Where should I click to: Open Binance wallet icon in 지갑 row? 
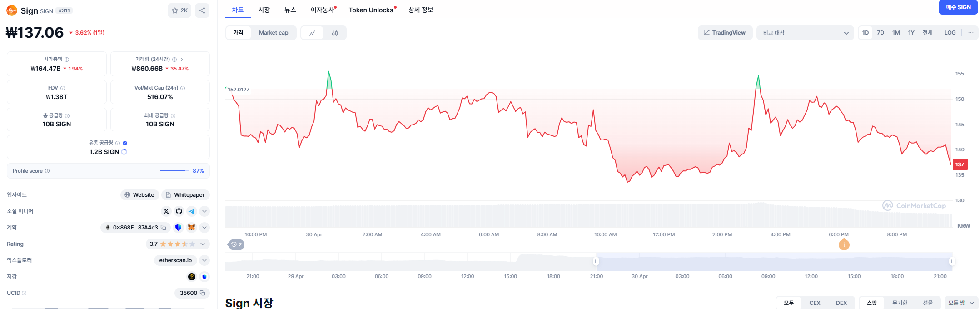point(192,277)
